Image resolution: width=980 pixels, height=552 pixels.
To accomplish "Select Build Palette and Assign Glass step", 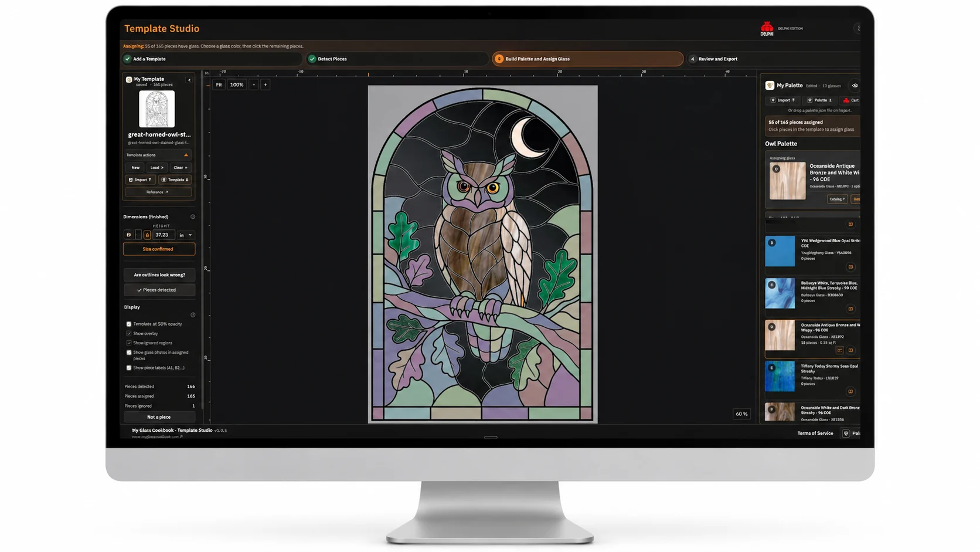I will tap(588, 59).
